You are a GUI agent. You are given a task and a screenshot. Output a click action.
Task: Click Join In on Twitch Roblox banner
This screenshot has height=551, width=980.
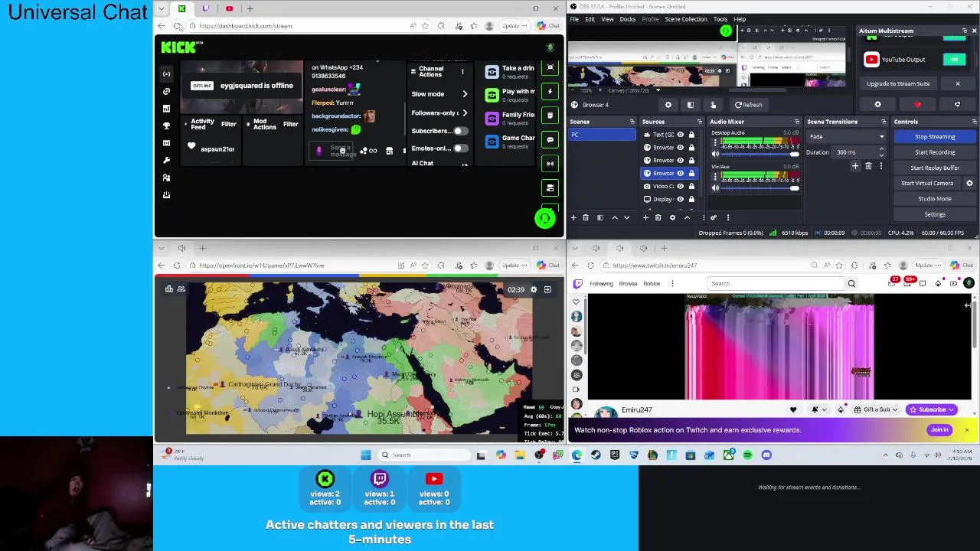pyautogui.click(x=939, y=430)
